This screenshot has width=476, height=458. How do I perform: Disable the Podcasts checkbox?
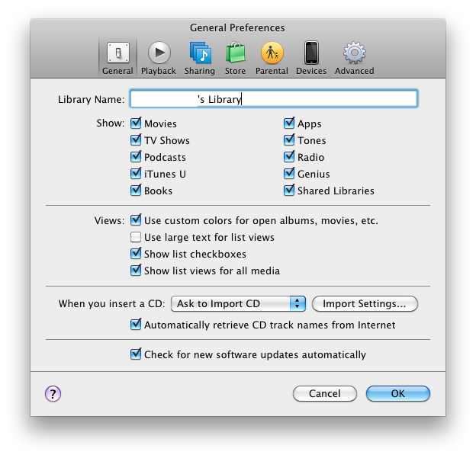pos(136,156)
